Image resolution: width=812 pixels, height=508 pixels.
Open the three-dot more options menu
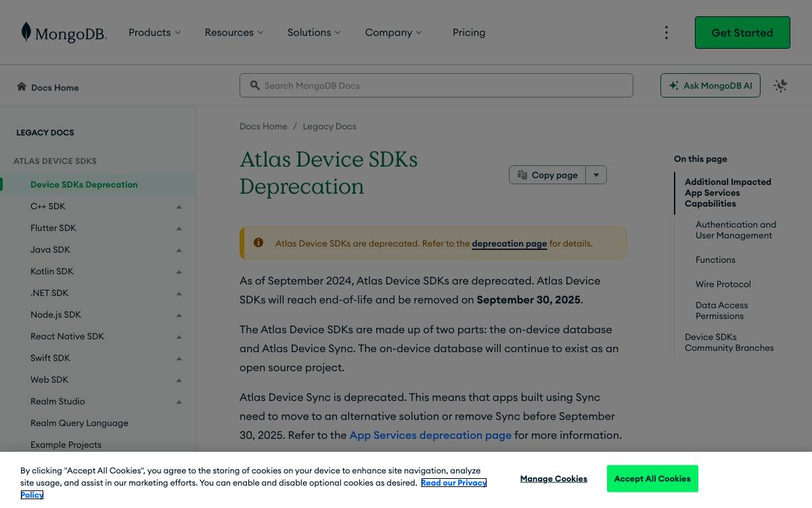tap(667, 33)
